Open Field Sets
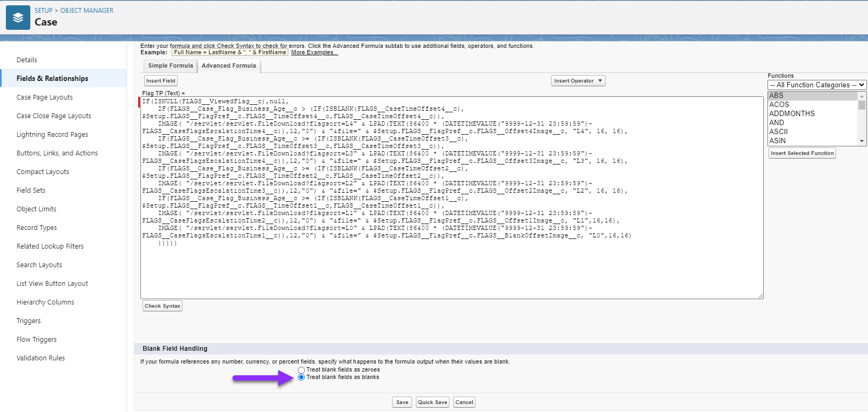Viewport: 868px width, 412px height. tap(31, 191)
